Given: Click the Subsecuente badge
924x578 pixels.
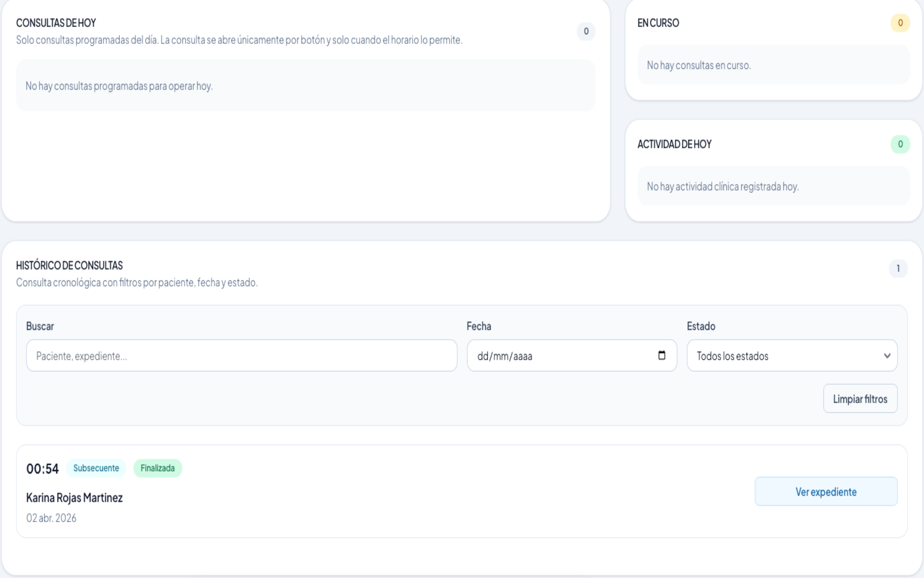Looking at the screenshot, I should click(x=96, y=468).
